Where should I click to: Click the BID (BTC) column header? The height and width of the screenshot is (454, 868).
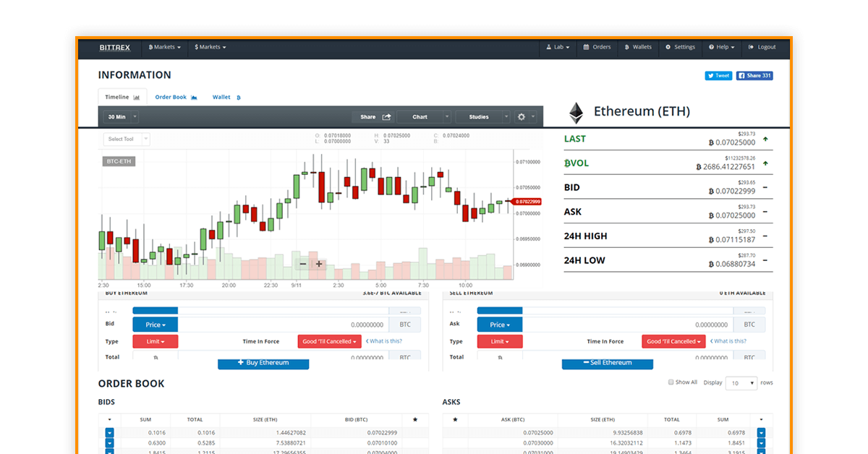coord(356,419)
